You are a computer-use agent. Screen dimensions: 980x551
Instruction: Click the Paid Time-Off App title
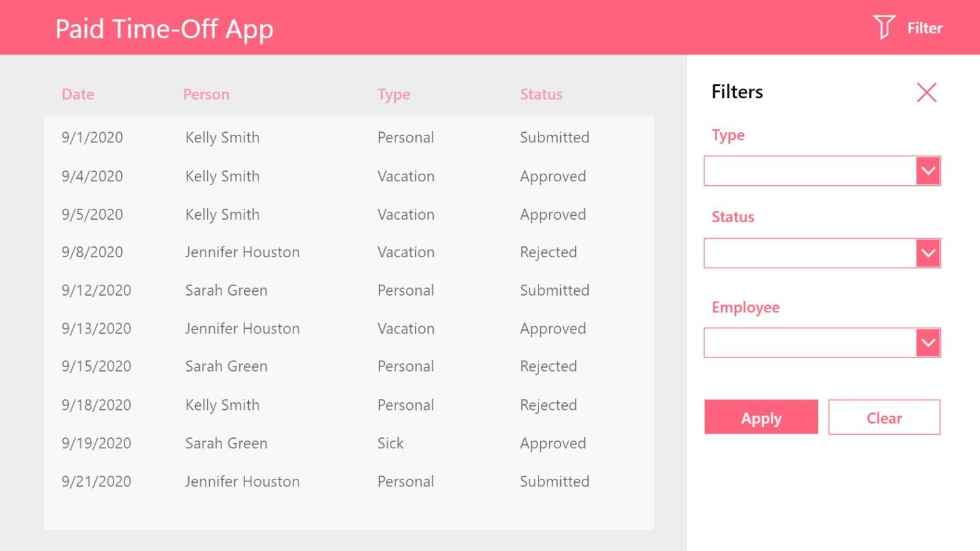point(165,28)
